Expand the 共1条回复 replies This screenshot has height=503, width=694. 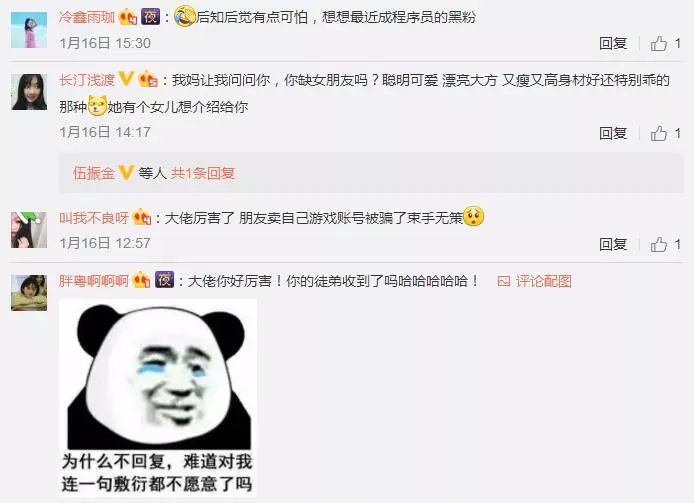click(x=203, y=173)
